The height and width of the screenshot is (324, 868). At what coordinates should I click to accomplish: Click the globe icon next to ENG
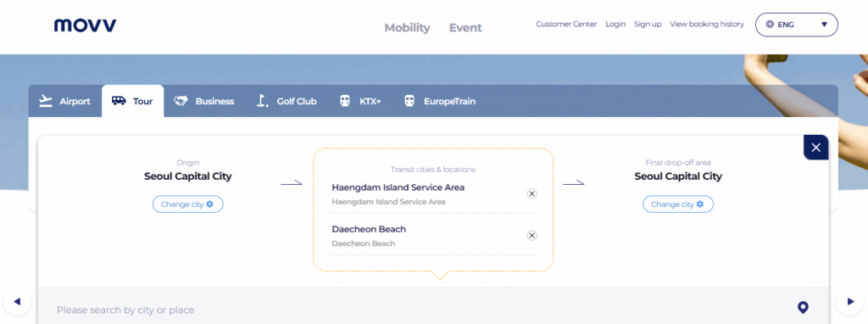click(x=770, y=25)
